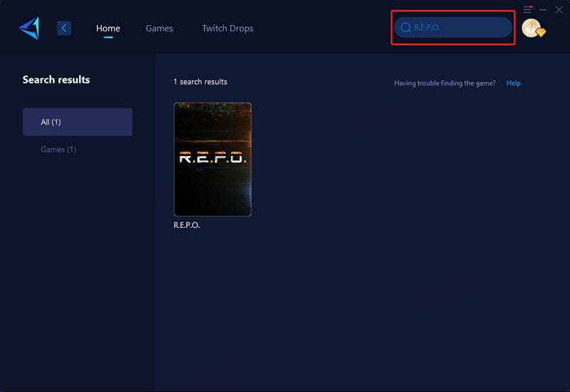Click 'Having trouble finding the game?' text
The image size is (570, 392).
(445, 83)
